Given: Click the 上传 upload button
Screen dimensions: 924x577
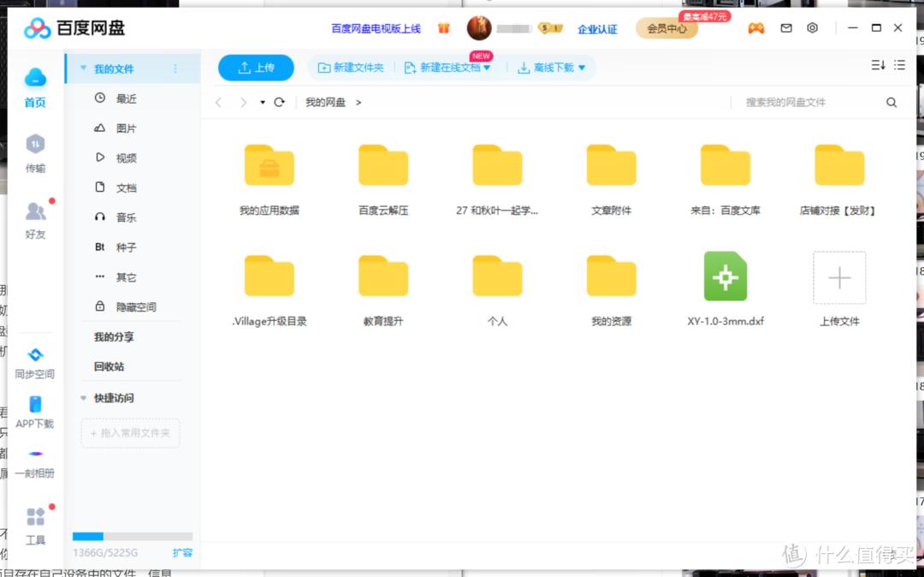Looking at the screenshot, I should point(256,67).
